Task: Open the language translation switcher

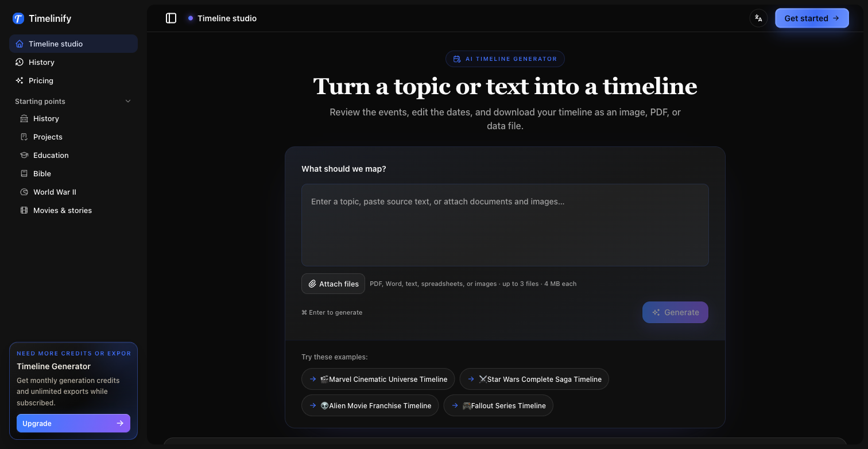Action: [x=758, y=18]
